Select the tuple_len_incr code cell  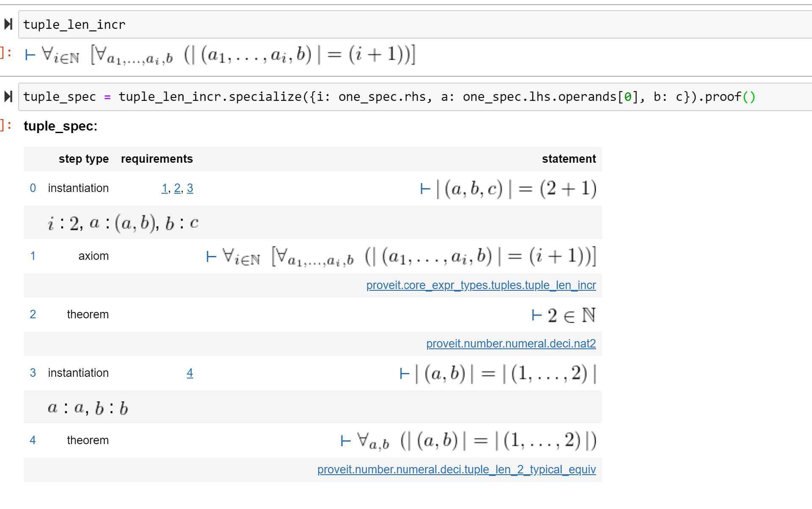click(254, 24)
